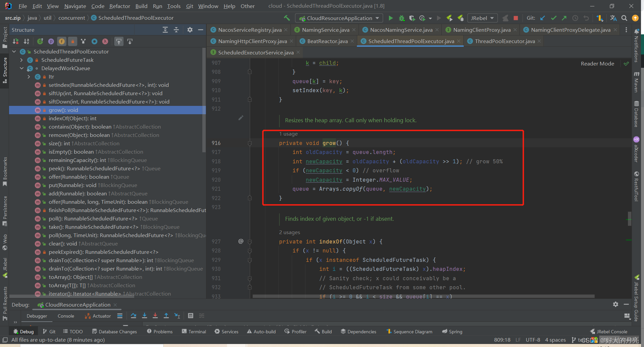Click concurrent breadcrumb in navigation bar
The height and width of the screenshot is (347, 644).
coord(71,18)
